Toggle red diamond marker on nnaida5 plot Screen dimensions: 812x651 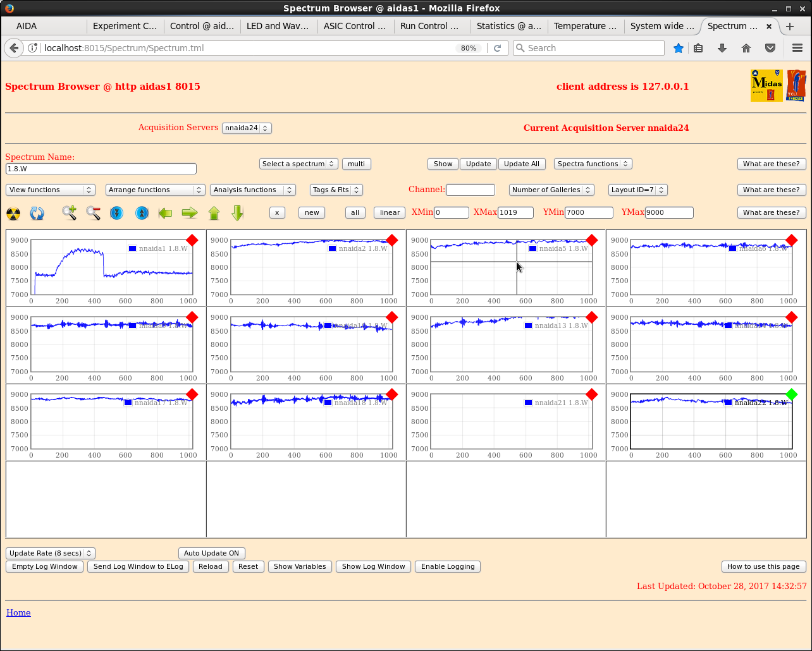592,240
